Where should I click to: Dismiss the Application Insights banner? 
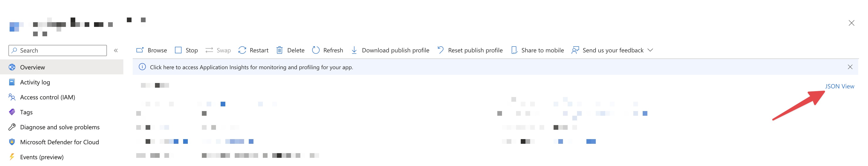pyautogui.click(x=850, y=67)
